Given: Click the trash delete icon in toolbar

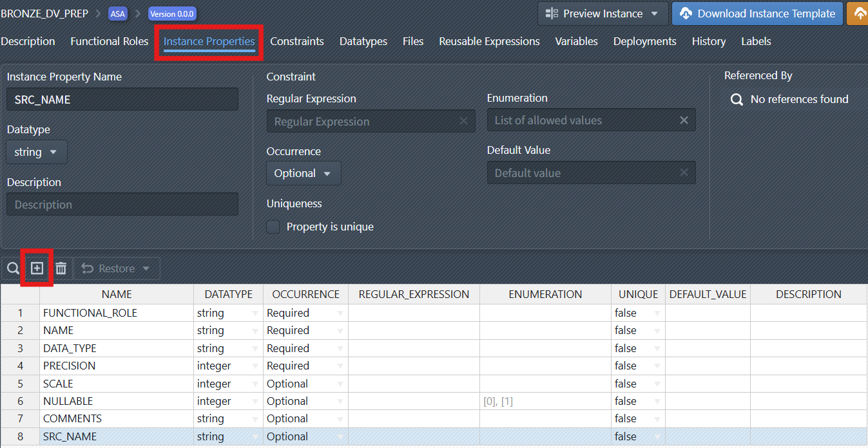Looking at the screenshot, I should 61,268.
